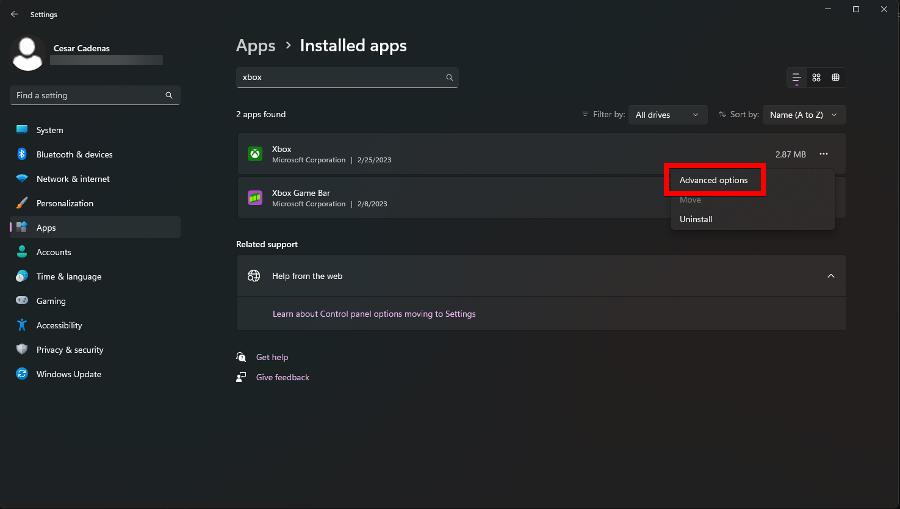
Task: Select Advanced options in the context menu
Action: pos(713,180)
